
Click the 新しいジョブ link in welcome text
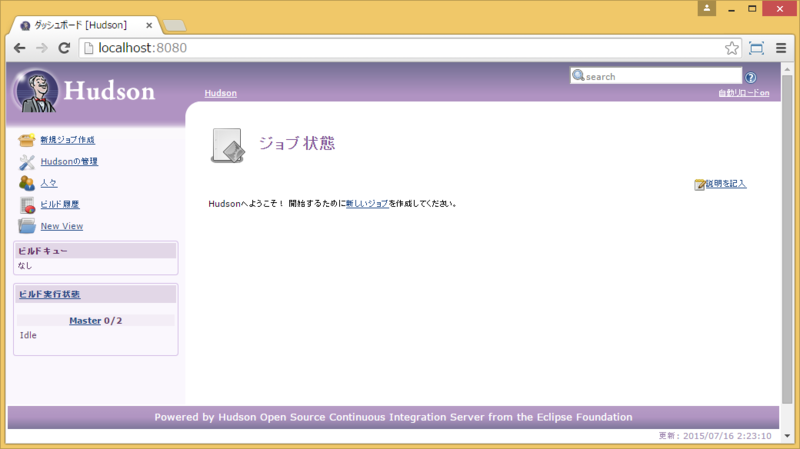[367, 204]
